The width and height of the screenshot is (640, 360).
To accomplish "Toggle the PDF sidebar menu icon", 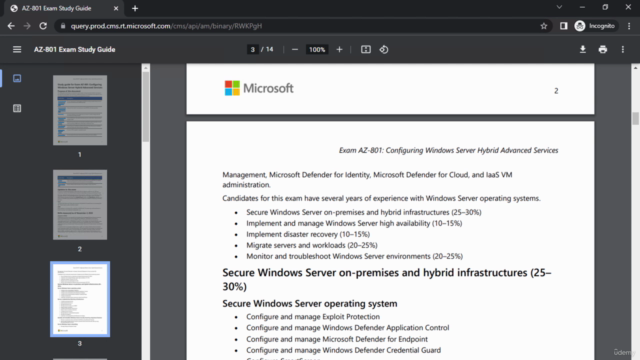I will pyautogui.click(x=17, y=49).
